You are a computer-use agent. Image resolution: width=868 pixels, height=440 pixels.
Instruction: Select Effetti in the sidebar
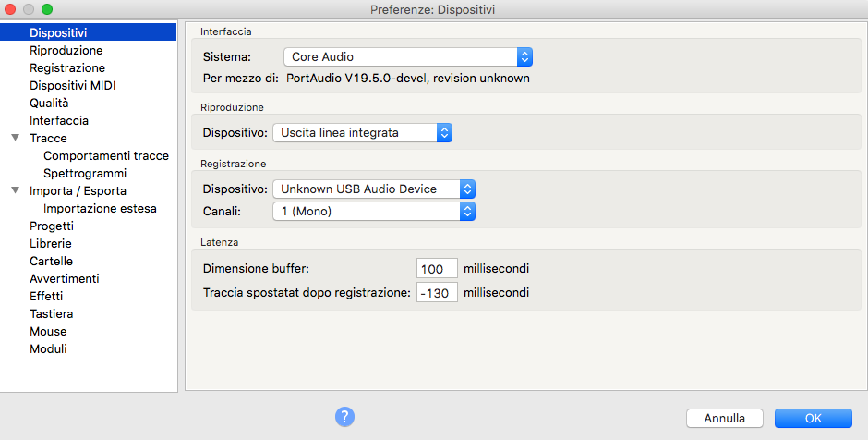point(46,296)
